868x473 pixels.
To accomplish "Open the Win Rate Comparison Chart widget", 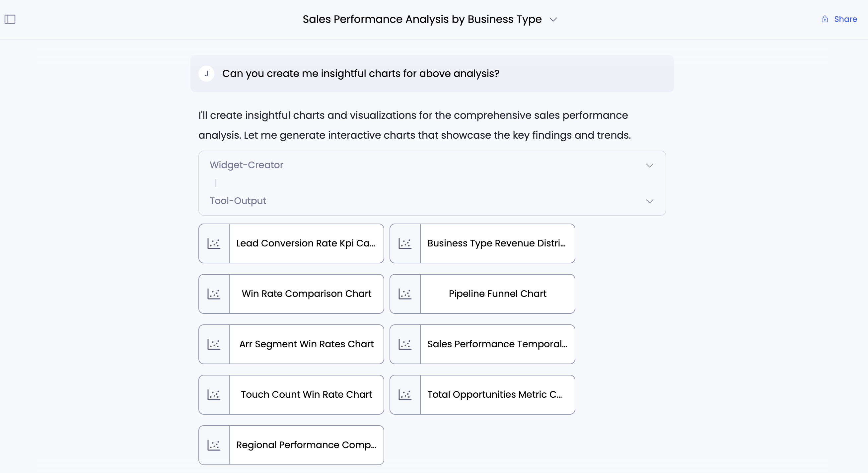I will 306,294.
